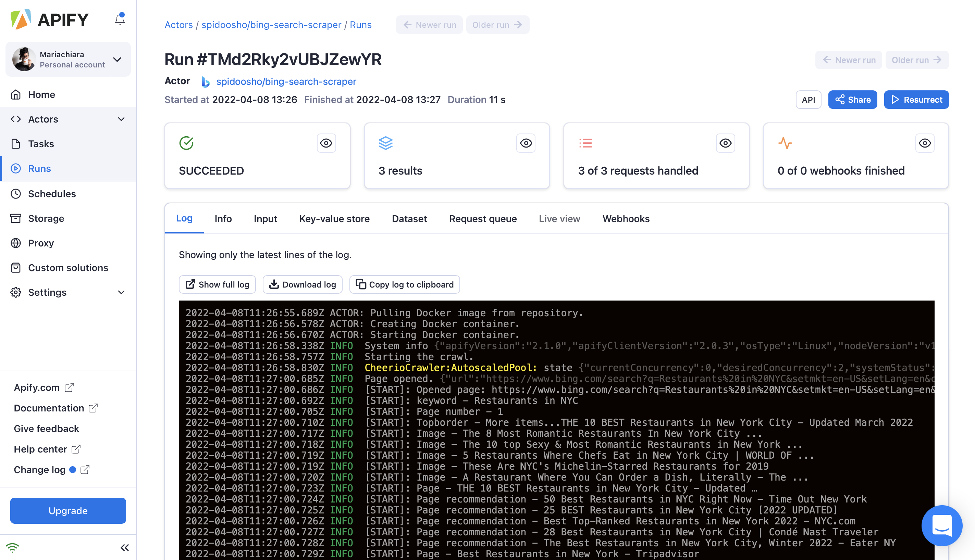Click Show full log button

coord(217,284)
